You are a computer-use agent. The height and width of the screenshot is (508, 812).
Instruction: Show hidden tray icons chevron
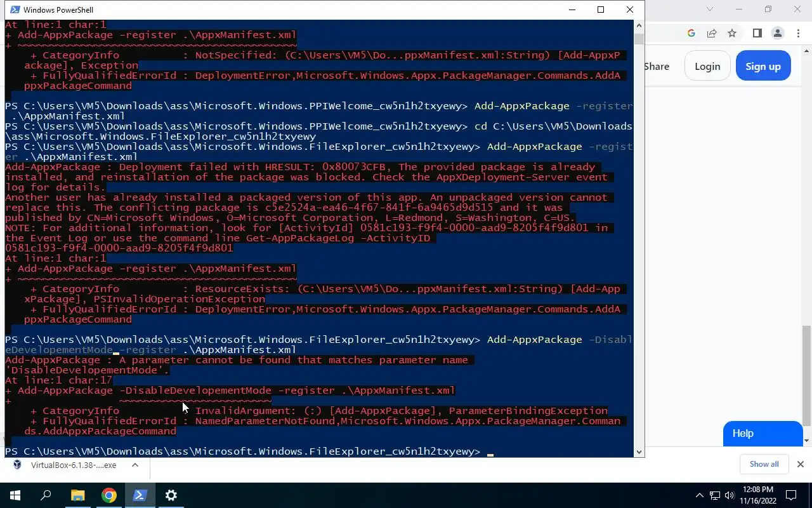pos(700,495)
